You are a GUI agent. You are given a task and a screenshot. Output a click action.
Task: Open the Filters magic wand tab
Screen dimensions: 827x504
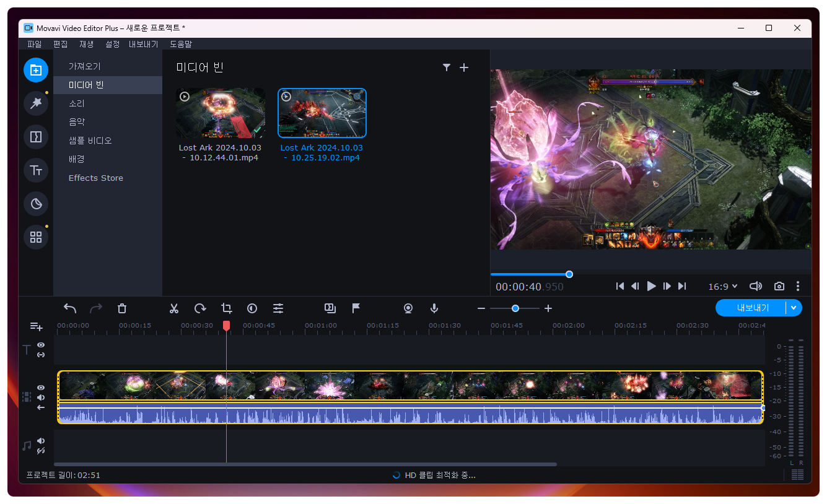36,103
